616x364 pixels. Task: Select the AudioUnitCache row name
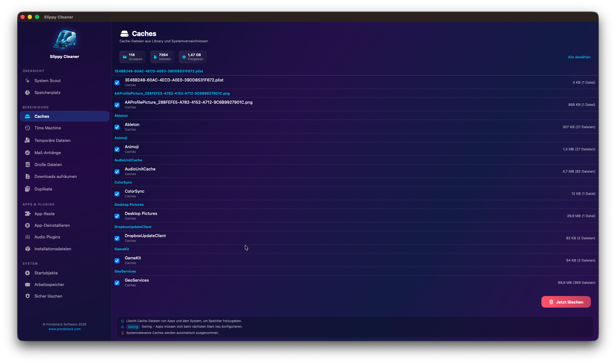pyautogui.click(x=140, y=169)
